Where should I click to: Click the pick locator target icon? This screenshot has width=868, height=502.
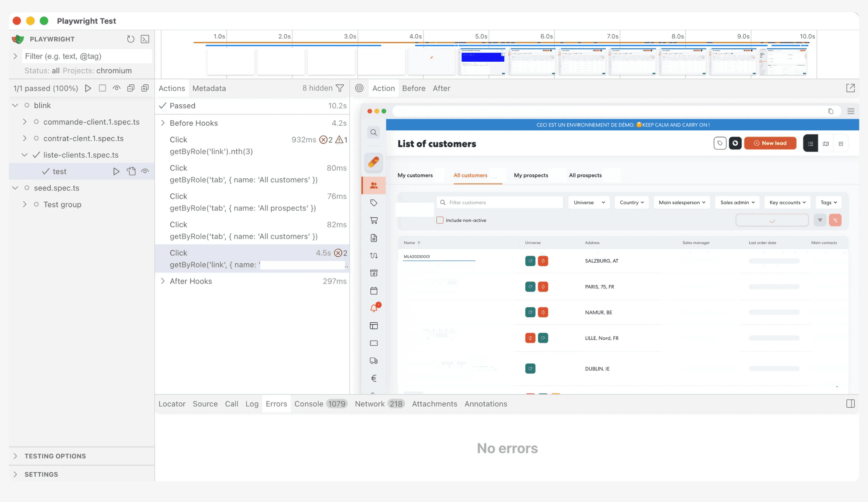(x=359, y=88)
